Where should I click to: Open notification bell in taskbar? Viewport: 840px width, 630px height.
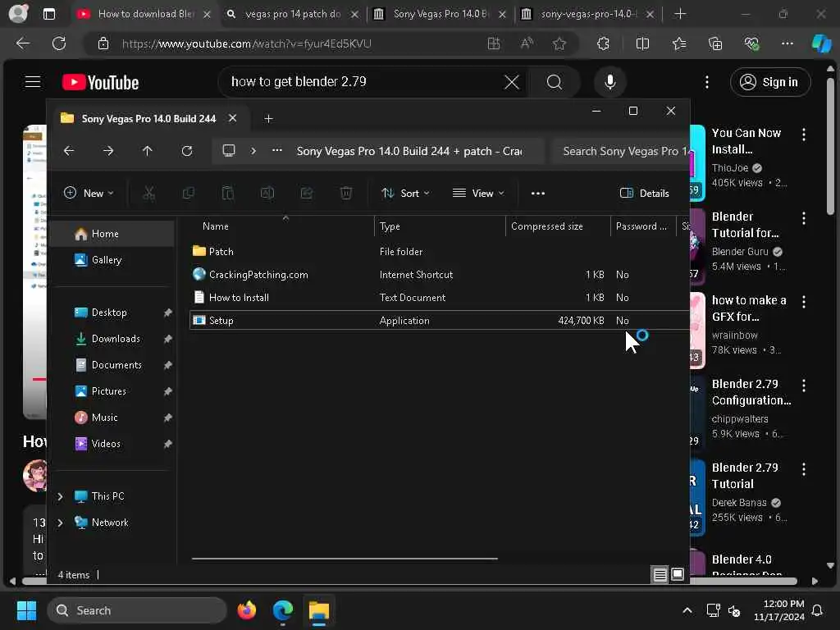(817, 610)
